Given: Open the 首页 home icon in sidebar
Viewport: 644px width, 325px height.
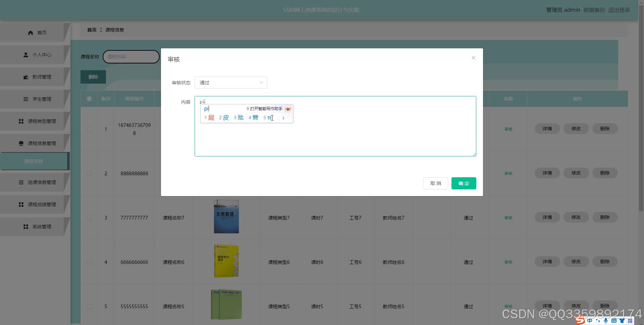Looking at the screenshot, I should [x=31, y=33].
